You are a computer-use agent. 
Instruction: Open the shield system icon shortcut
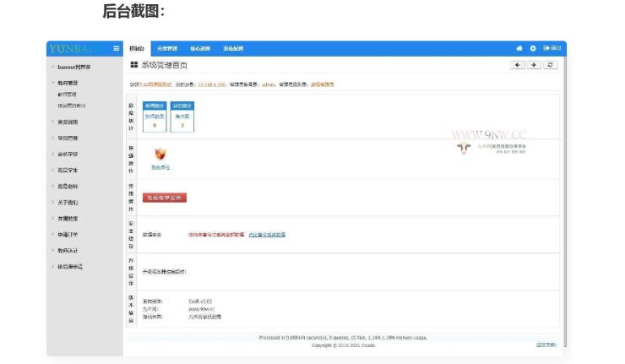pos(160,155)
